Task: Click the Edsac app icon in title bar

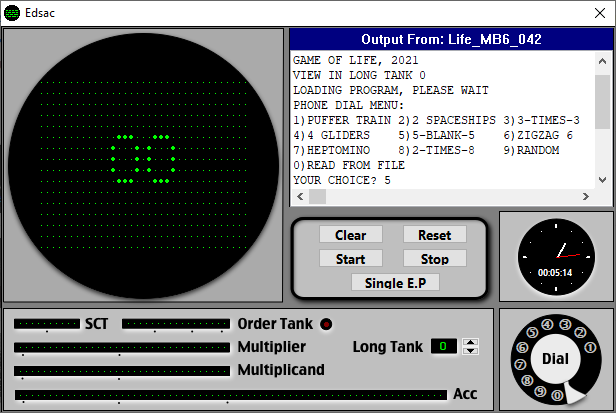Action: (12, 12)
